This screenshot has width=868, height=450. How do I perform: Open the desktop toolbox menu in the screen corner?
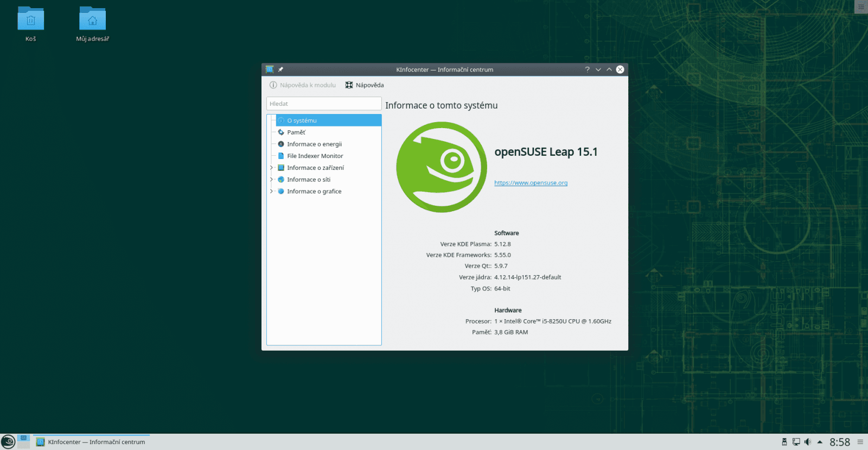pos(861,7)
